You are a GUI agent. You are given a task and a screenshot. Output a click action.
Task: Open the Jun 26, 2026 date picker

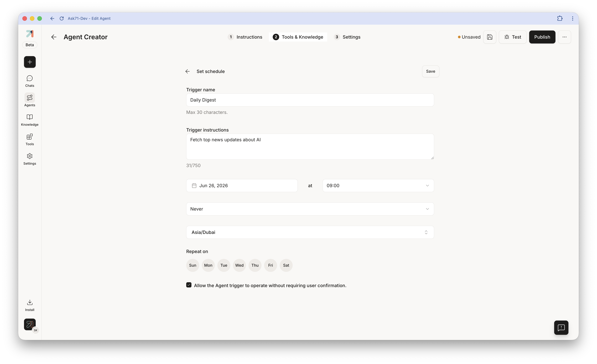[x=242, y=186]
